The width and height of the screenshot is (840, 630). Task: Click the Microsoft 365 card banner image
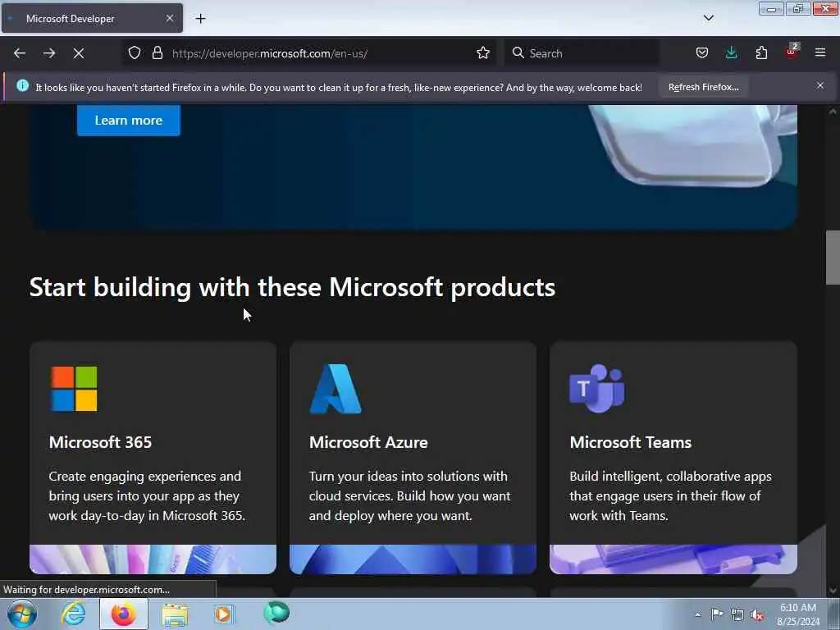coord(153,559)
